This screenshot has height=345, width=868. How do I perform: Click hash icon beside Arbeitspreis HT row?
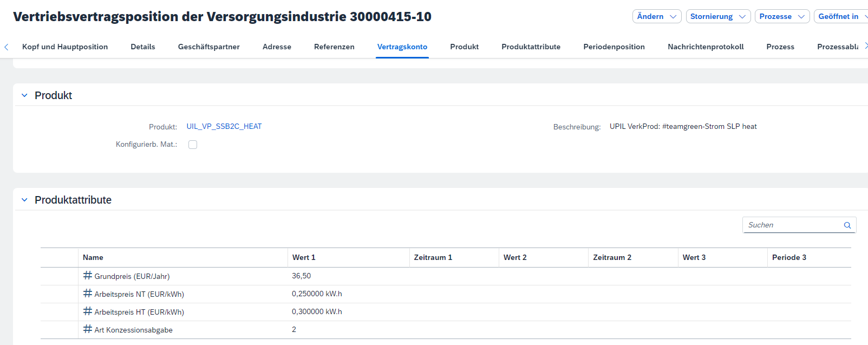click(87, 311)
